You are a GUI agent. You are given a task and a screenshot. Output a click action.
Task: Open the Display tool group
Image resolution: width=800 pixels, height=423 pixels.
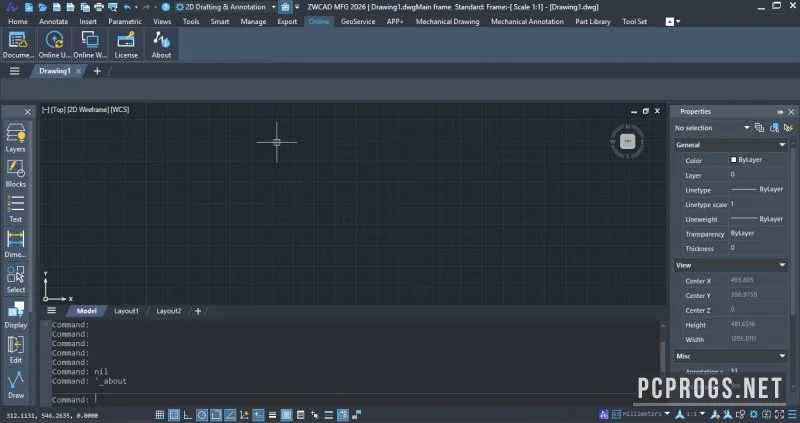(x=15, y=314)
